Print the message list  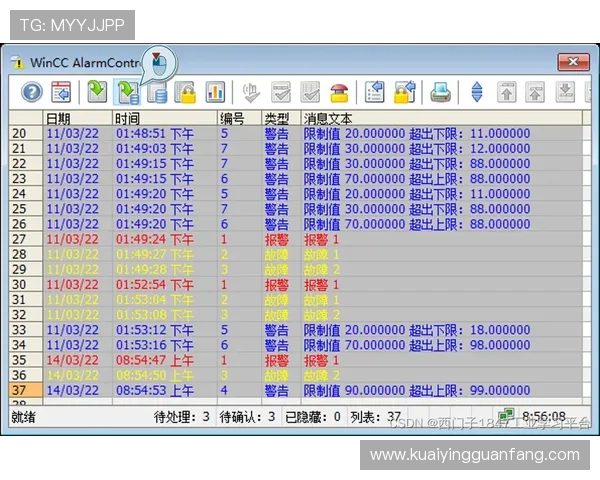(440, 92)
